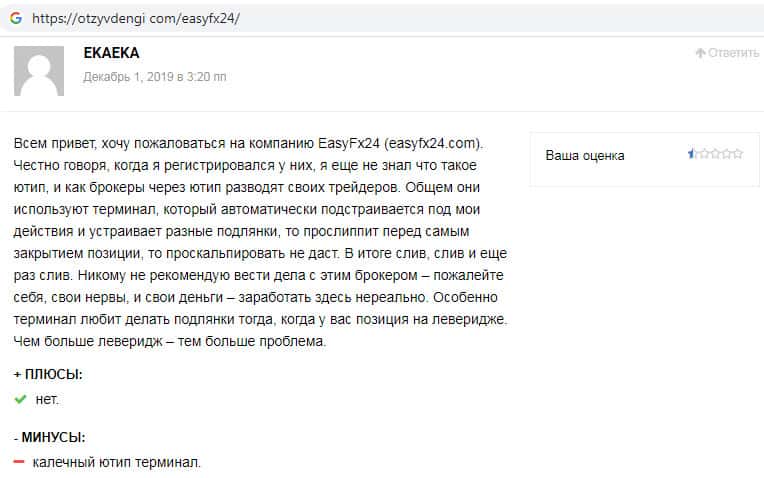Select the fifth rating star
764x478 pixels.
click(x=737, y=154)
